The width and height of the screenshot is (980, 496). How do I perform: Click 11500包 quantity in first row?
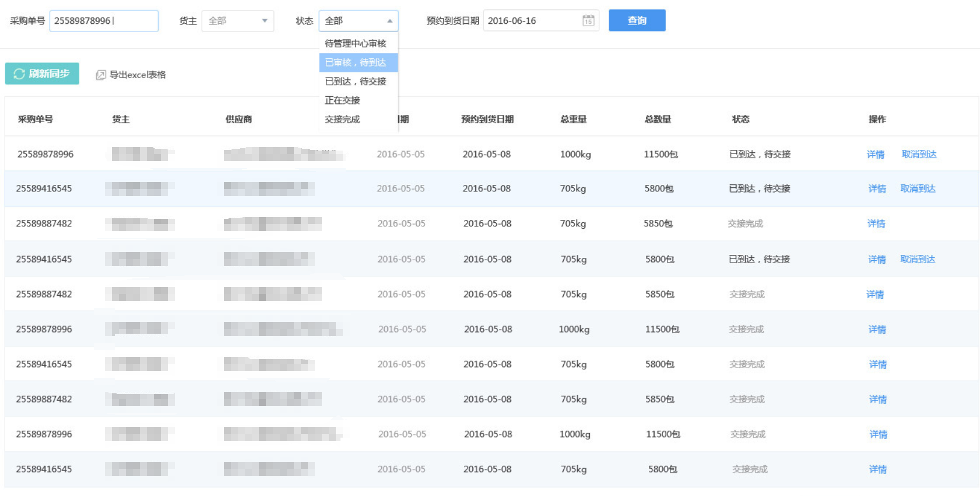(x=661, y=154)
